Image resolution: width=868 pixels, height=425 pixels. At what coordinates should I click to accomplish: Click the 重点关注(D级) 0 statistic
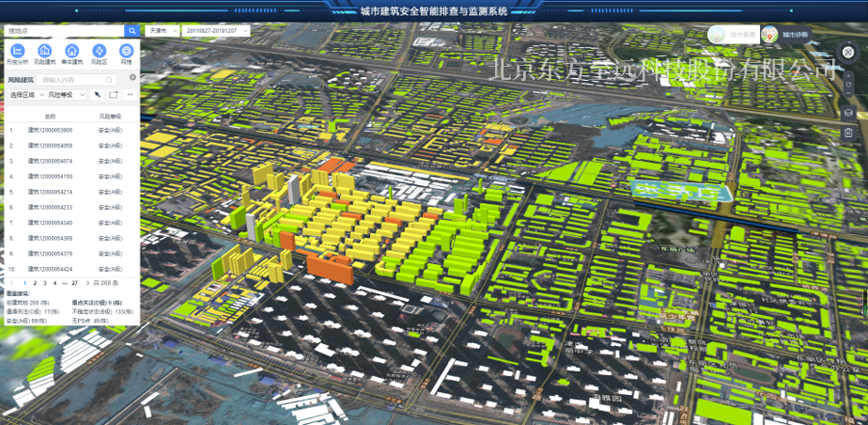coord(99,303)
